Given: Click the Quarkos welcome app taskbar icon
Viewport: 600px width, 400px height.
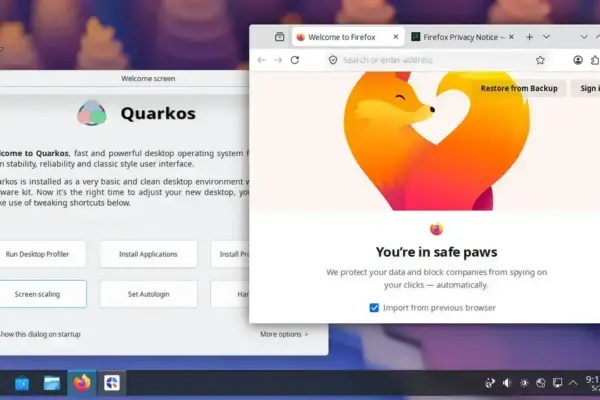Looking at the screenshot, I should [112, 383].
